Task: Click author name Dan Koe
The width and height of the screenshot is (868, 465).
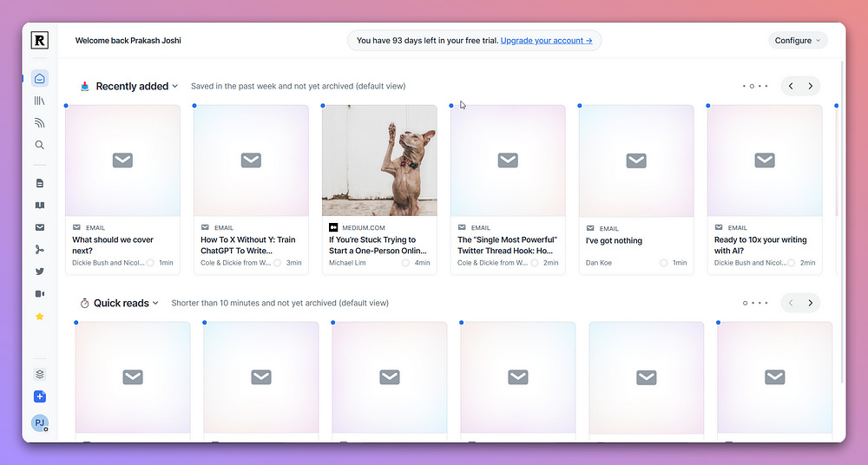Action: click(598, 263)
